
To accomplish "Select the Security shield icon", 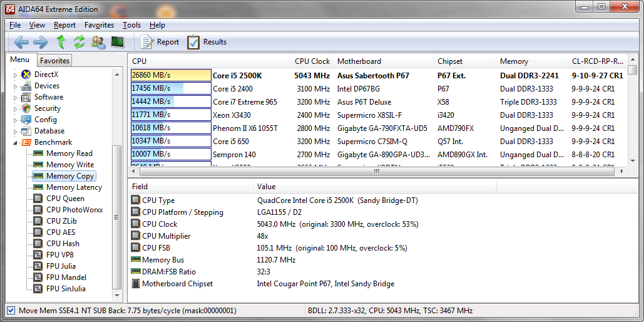I will (26, 108).
